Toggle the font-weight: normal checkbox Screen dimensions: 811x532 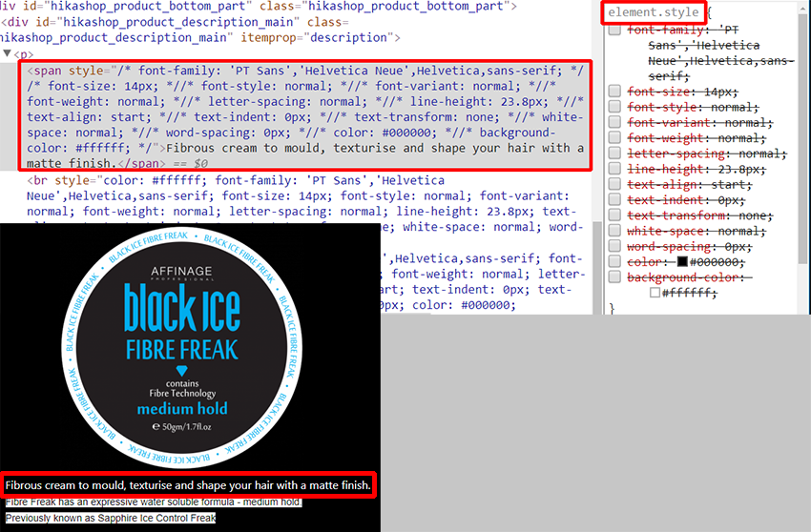614,137
